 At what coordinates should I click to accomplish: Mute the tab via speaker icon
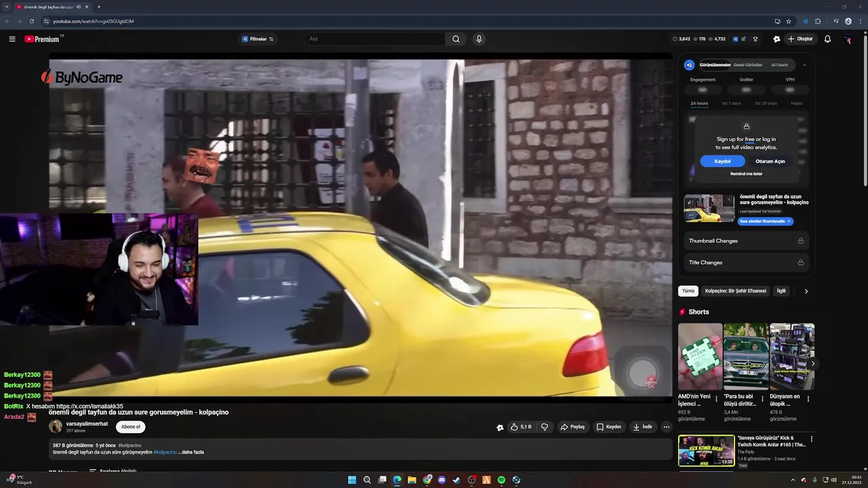79,7
